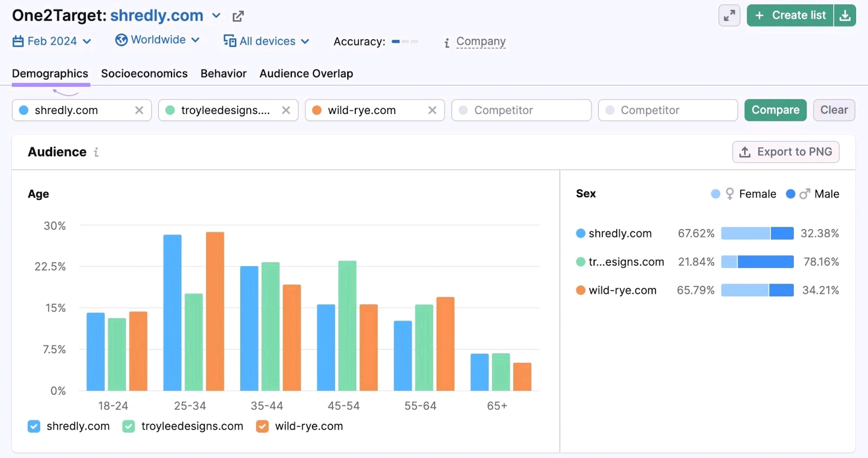Click the 32.38% male value

click(x=820, y=233)
